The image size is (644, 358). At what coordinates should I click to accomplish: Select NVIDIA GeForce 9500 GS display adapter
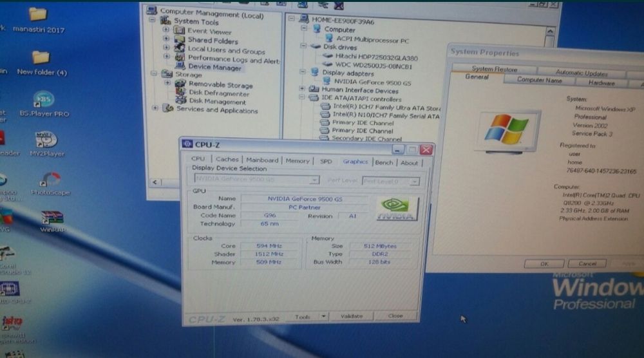tap(372, 82)
